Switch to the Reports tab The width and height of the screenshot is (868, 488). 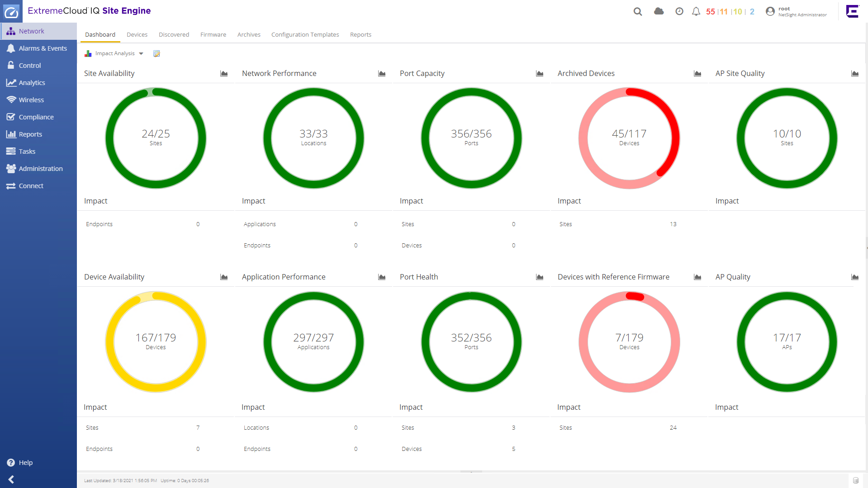tap(360, 34)
